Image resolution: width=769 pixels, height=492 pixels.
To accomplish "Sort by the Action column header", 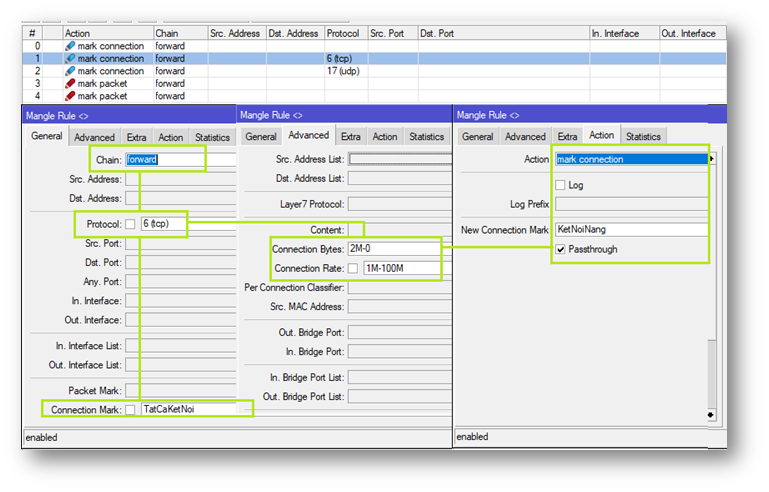I will click(108, 33).
